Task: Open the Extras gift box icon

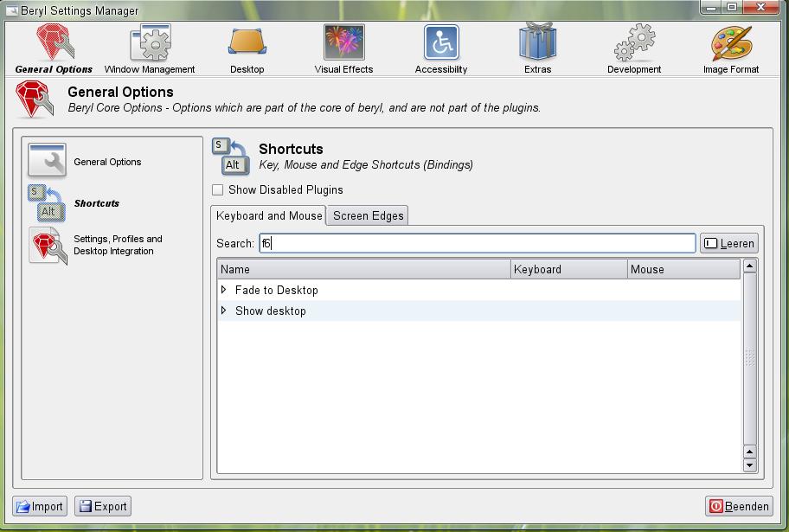Action: 537,42
